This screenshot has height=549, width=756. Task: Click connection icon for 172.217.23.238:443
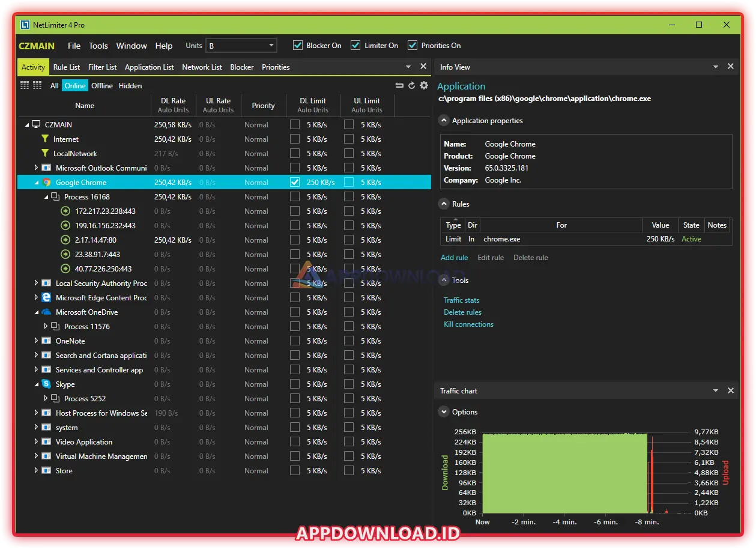pos(65,211)
